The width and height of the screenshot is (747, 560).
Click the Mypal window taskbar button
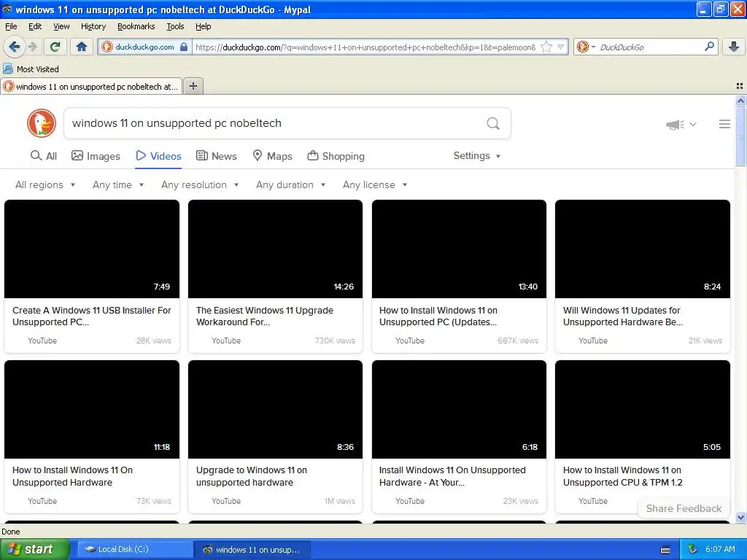point(252,549)
